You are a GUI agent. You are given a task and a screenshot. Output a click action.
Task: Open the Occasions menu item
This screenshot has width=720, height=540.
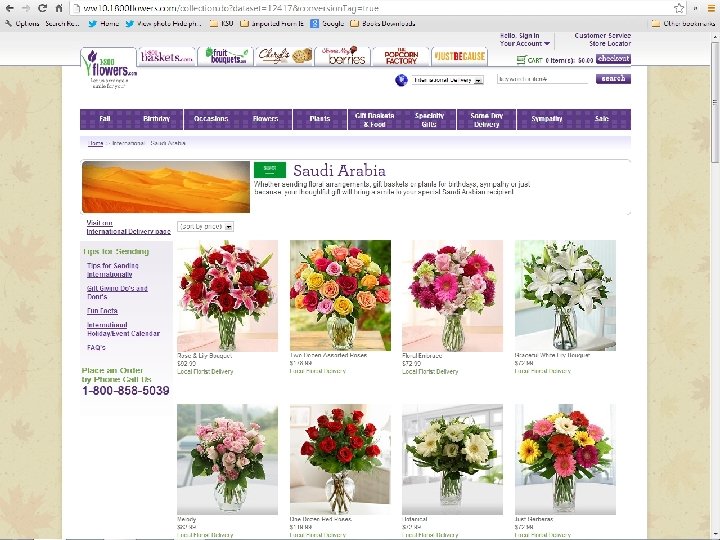coord(211,119)
